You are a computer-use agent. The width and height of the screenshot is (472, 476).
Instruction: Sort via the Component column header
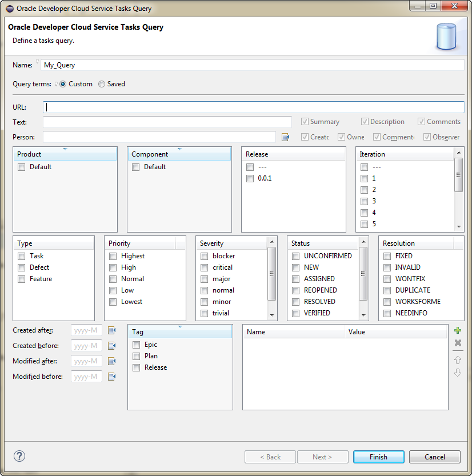[179, 154]
